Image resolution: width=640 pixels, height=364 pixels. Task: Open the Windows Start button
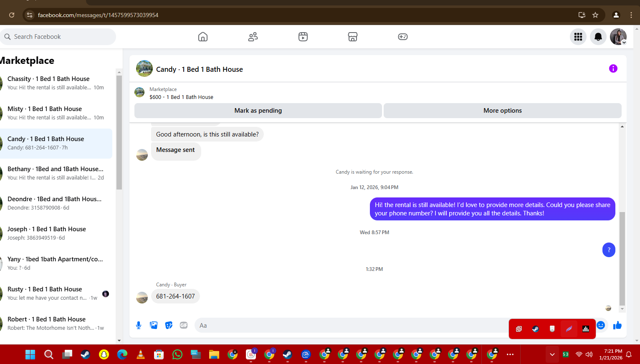[30, 355]
